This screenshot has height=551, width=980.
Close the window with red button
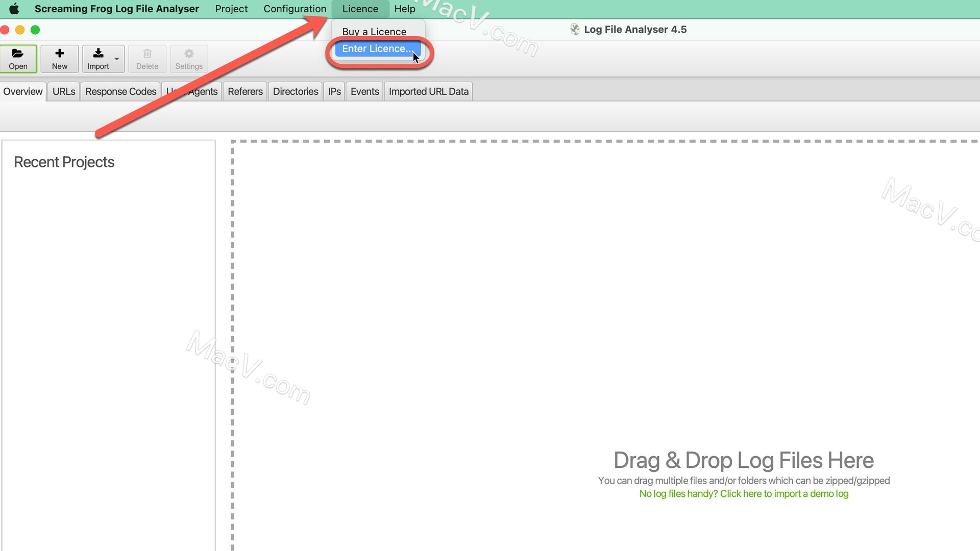[5, 30]
